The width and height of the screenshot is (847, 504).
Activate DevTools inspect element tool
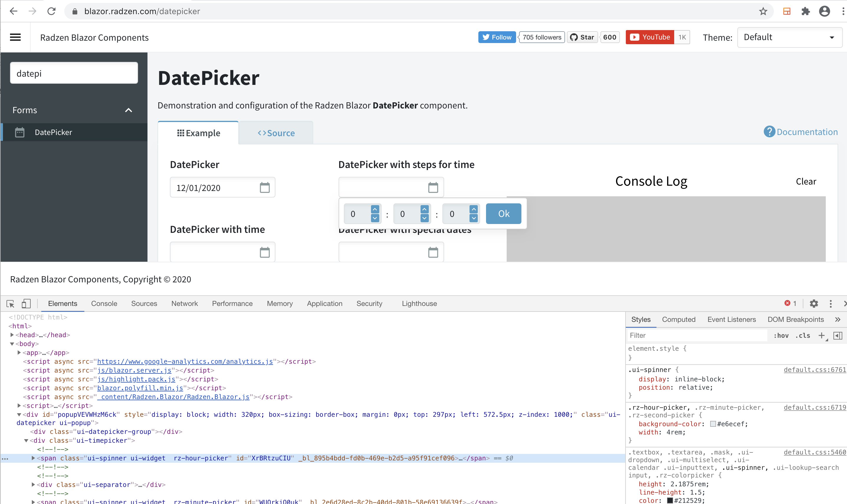click(10, 304)
